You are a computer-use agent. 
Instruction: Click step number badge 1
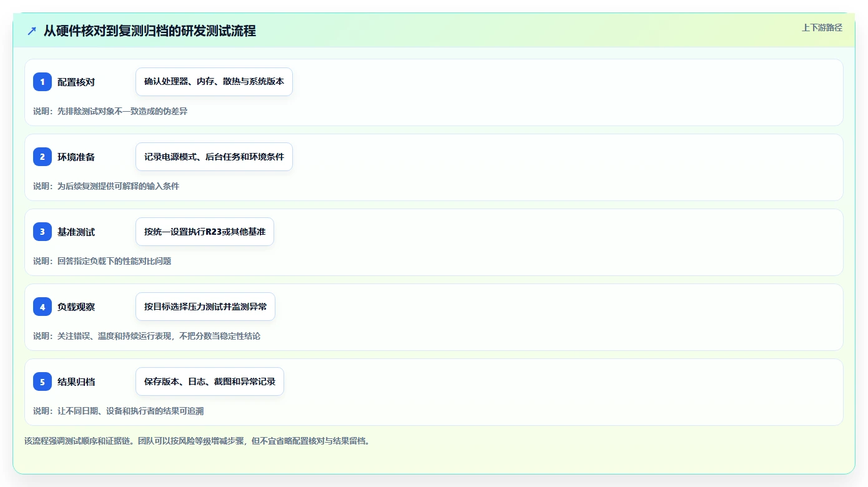click(42, 82)
